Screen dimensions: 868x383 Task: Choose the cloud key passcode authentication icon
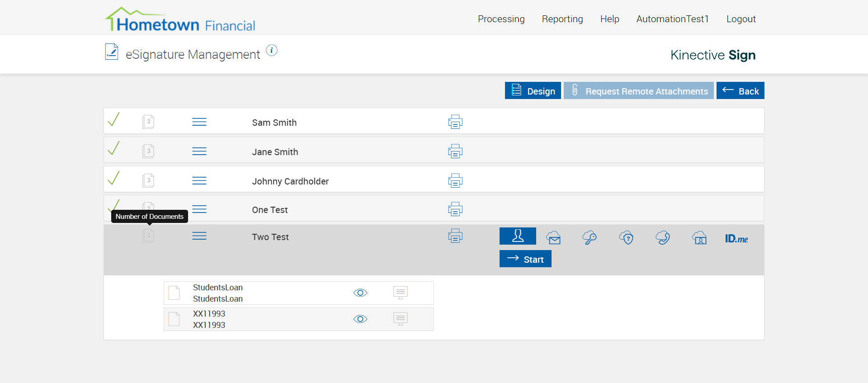point(590,237)
